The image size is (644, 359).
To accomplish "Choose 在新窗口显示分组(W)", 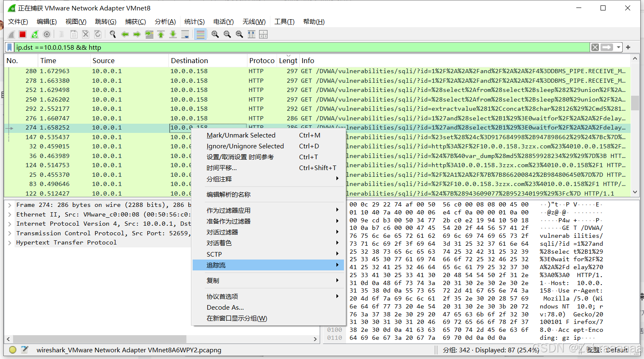I will tap(268, 318).
